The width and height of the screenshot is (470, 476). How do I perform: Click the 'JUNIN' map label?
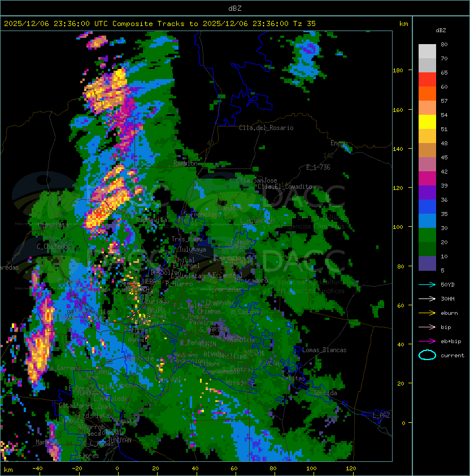pyautogui.click(x=207, y=344)
